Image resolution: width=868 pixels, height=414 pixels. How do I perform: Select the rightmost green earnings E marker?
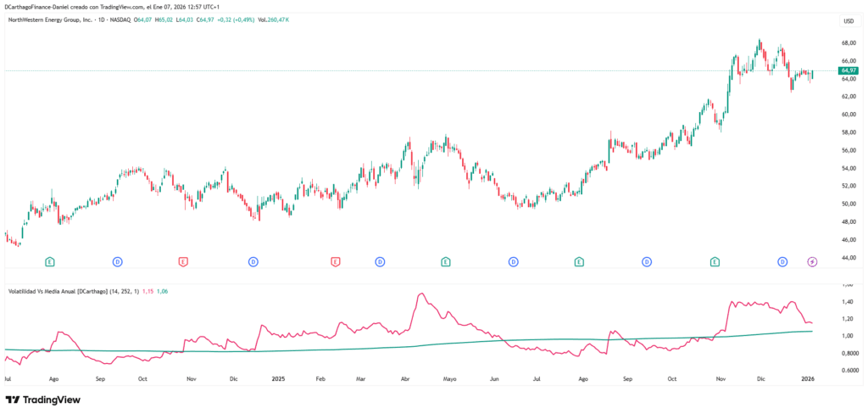point(715,262)
